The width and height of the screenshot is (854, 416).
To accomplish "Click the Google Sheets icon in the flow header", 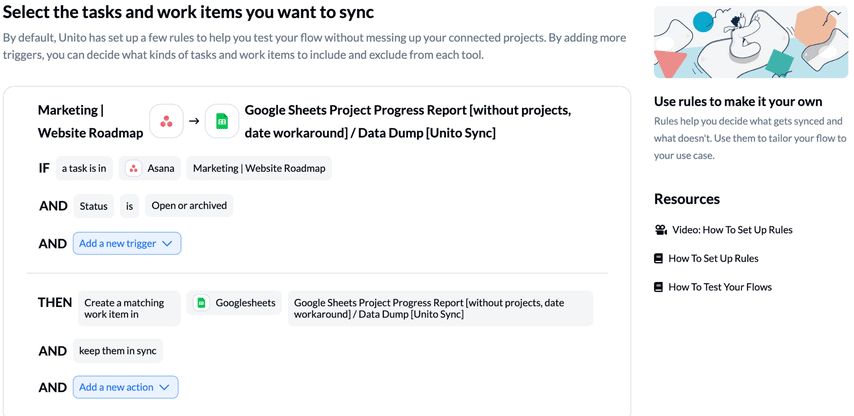I will [x=222, y=121].
